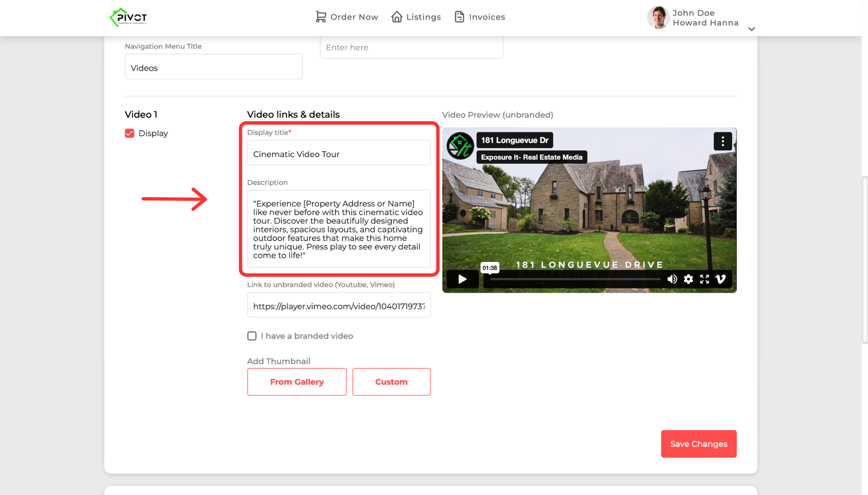
Task: Open the Listings menu item
Action: [x=423, y=17]
